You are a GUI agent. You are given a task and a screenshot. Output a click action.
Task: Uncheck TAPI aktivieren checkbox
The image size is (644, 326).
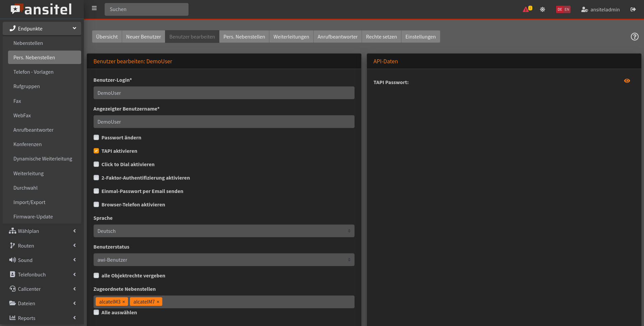[x=96, y=151]
